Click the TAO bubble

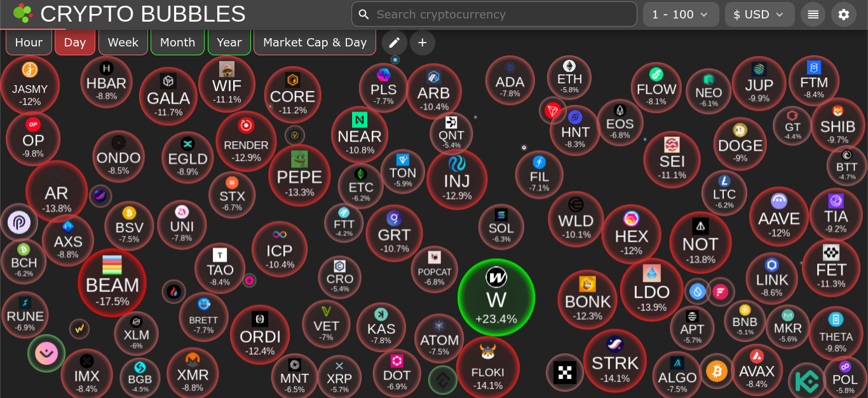(220, 268)
